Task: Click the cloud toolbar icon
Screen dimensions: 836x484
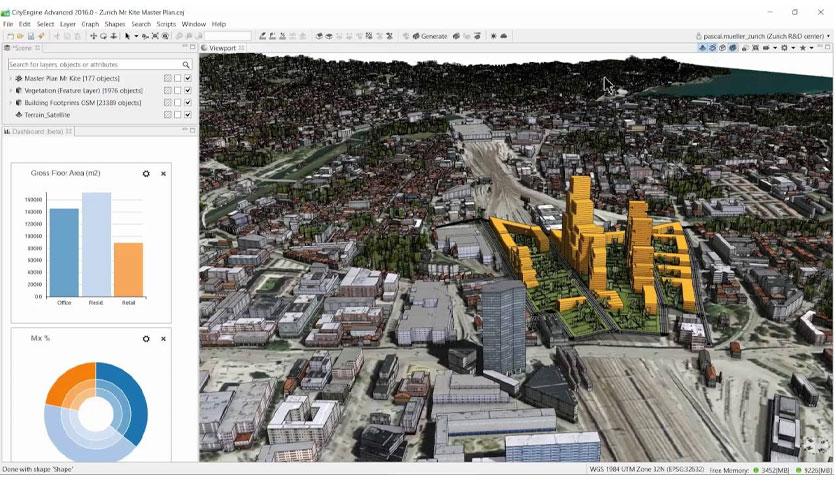Action: [x=503, y=36]
